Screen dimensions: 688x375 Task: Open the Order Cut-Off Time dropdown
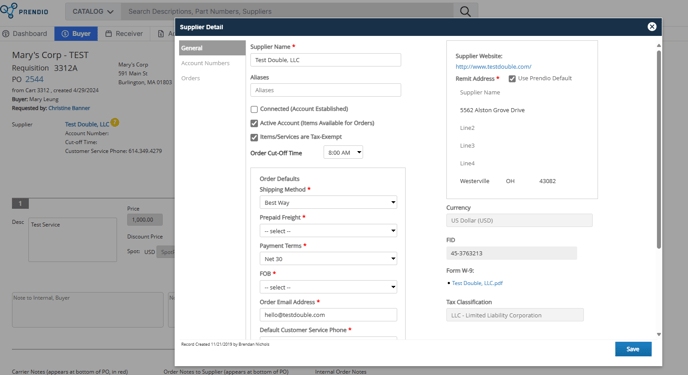343,153
